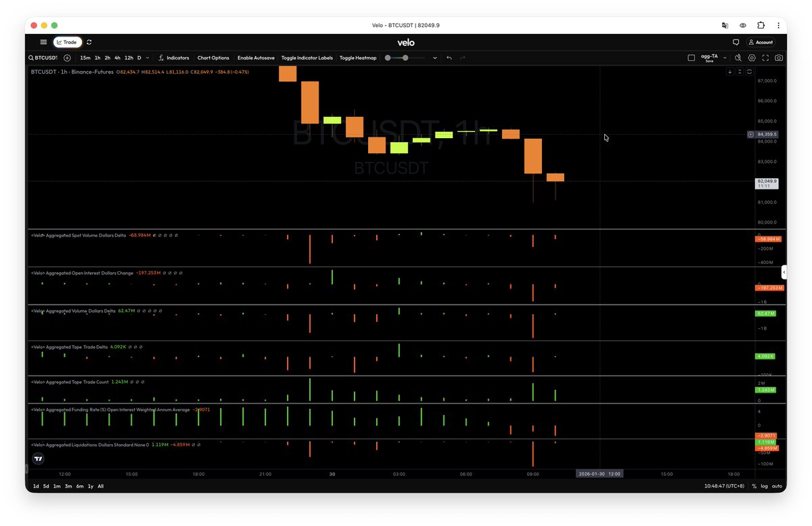Screen dimensions: 812x526
Task: Click the BTCUSDT 1h Binance-Futures chart title
Action: (72, 71)
